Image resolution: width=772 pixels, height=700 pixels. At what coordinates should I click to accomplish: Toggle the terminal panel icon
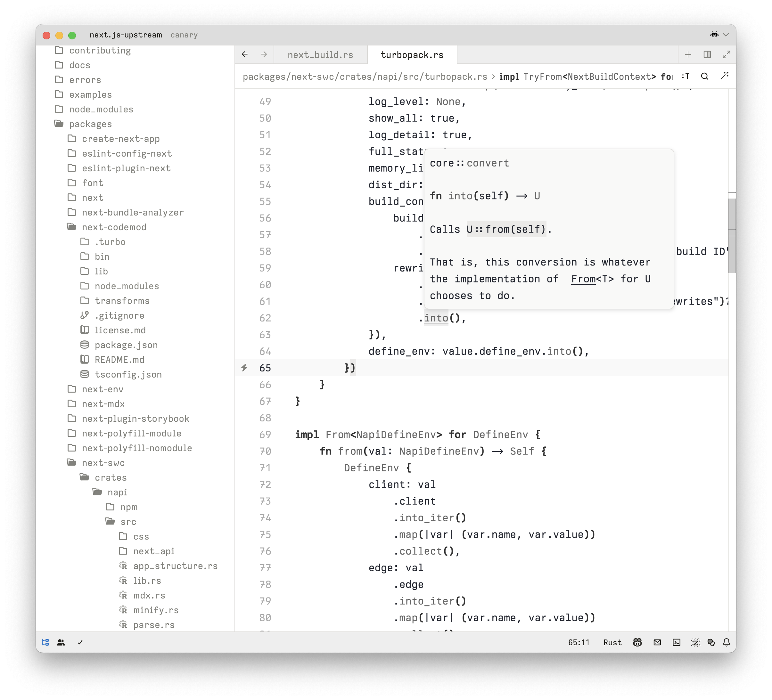[676, 642]
